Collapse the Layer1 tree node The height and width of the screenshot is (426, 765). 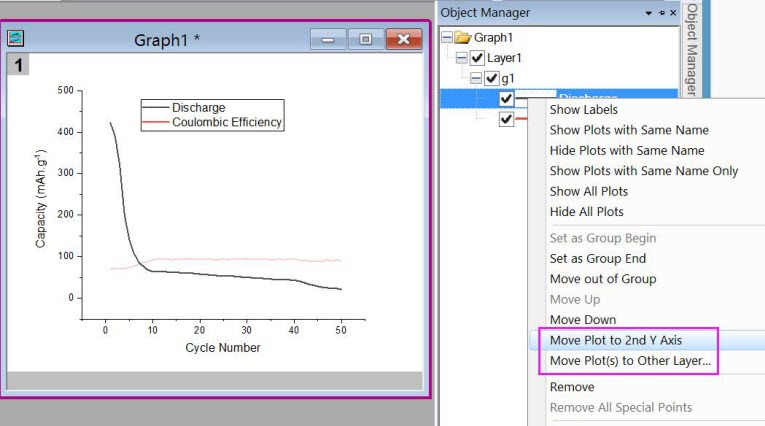[460, 58]
